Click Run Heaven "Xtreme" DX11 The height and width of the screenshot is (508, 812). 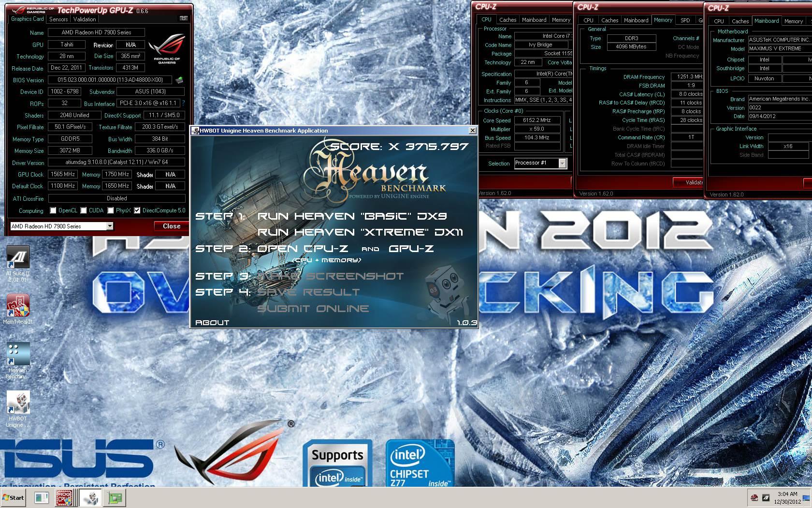(x=360, y=232)
